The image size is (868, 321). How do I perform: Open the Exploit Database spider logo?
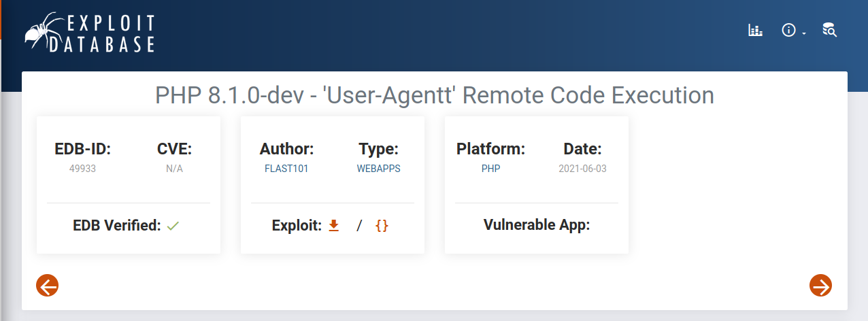coord(89,33)
